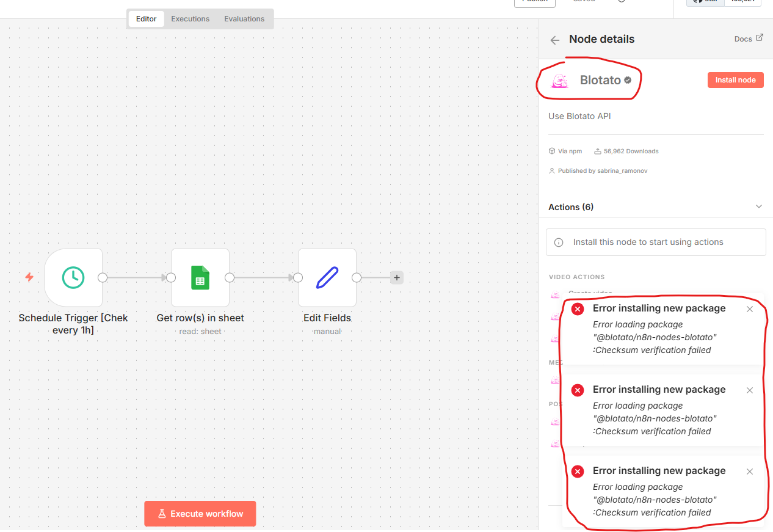Select the Editor tab
Screen dimensions: 773x532
[146, 19]
